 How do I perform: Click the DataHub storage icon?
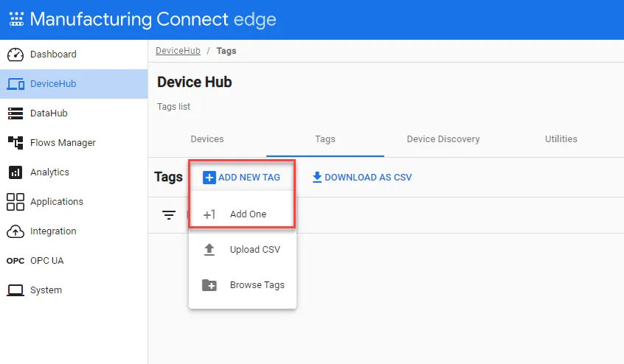15,113
